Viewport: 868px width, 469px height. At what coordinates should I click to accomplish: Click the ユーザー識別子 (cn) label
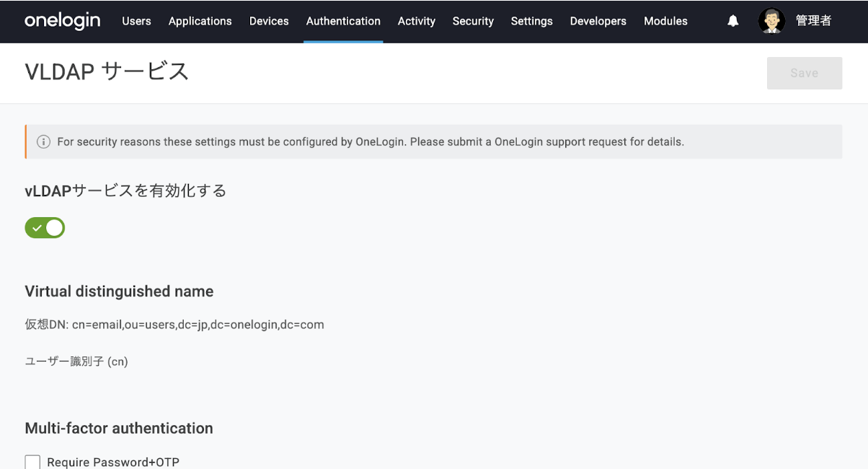(76, 361)
